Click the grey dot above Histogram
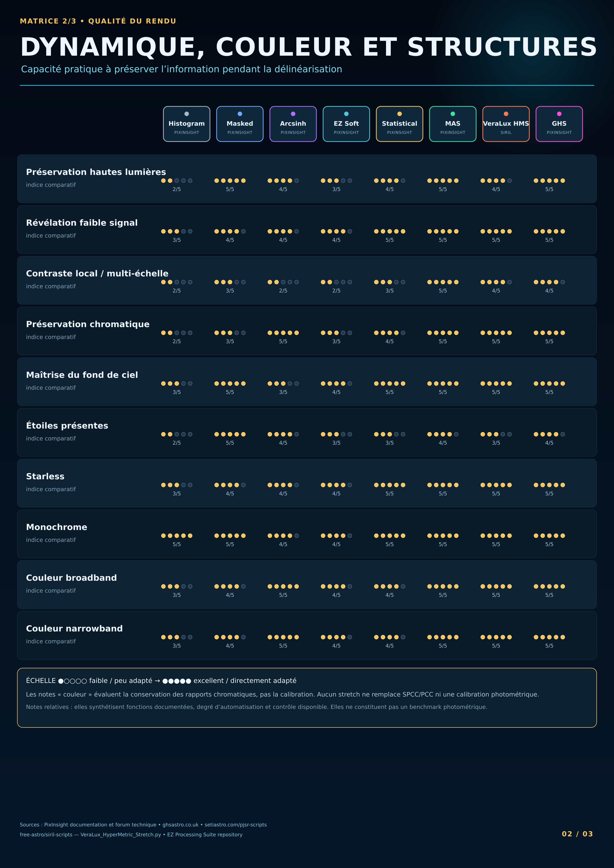Viewport: 614px width, 868px height. point(186,114)
